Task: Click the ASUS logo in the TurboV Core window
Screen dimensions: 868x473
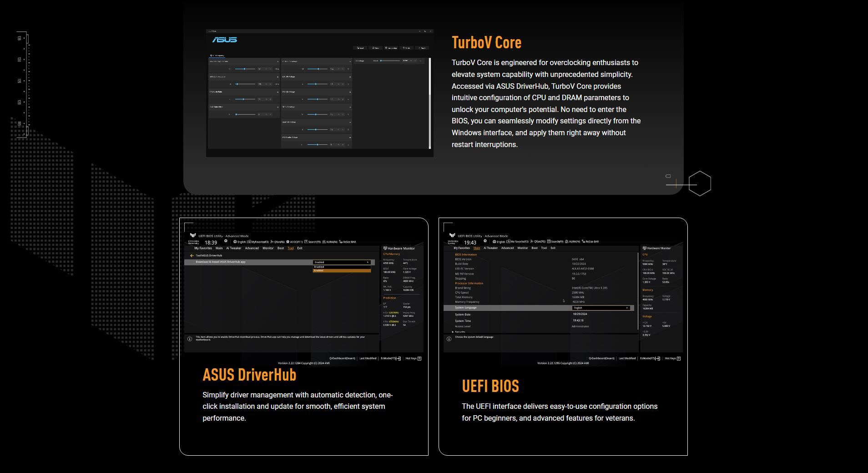Action: click(225, 40)
